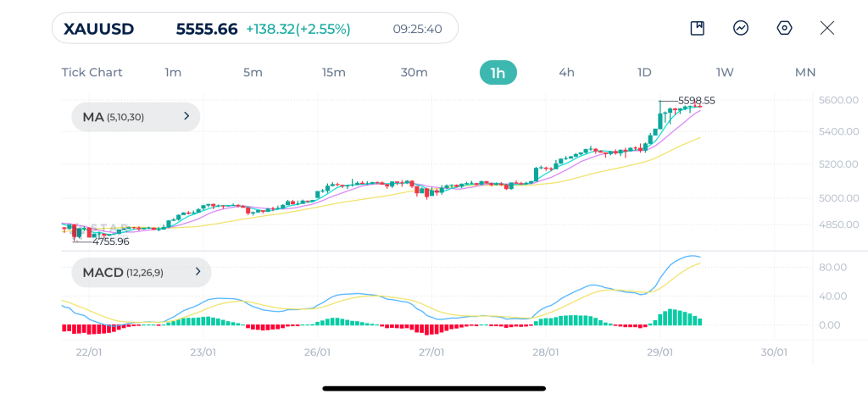Expand the MA (5,10,30) indicator chevron

(x=186, y=116)
